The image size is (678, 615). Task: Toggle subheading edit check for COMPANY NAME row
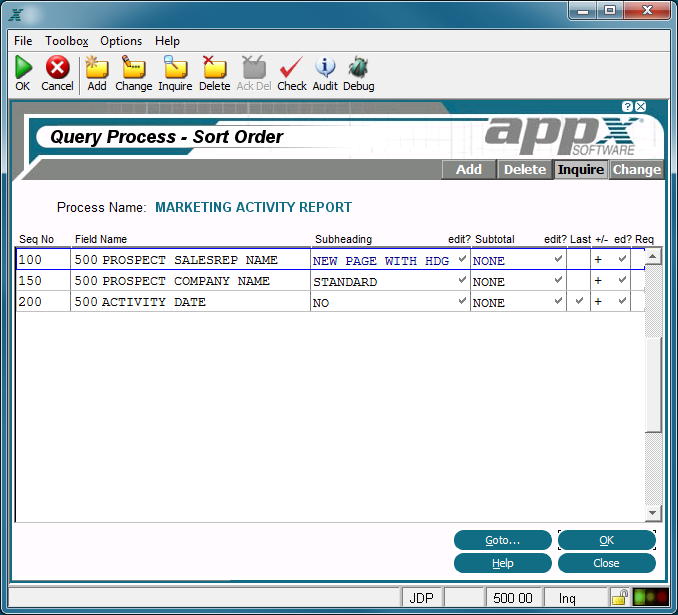pos(462,280)
